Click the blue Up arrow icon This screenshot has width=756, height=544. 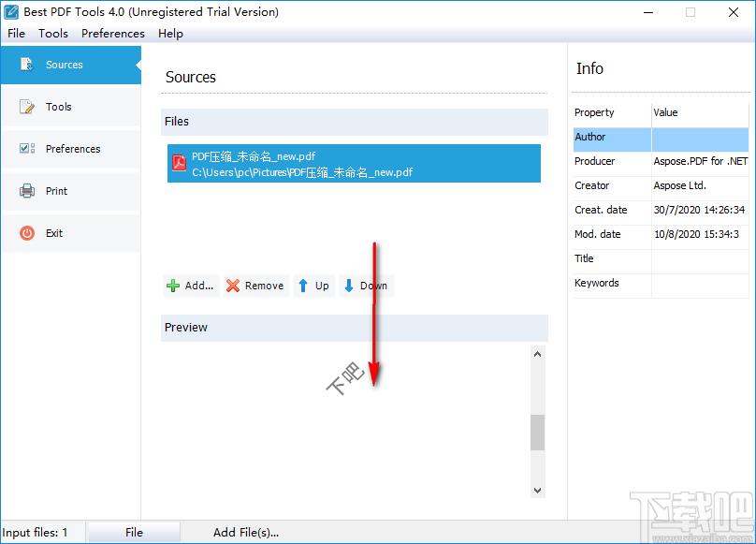point(303,286)
